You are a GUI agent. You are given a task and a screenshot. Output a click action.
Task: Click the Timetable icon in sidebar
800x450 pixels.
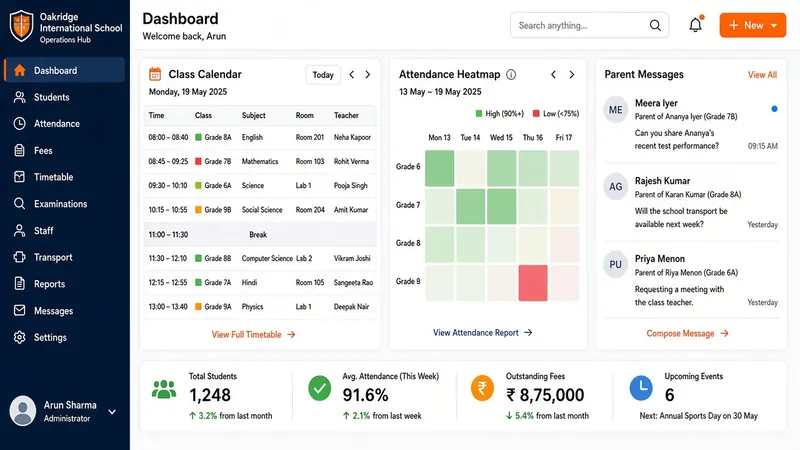[x=19, y=177]
